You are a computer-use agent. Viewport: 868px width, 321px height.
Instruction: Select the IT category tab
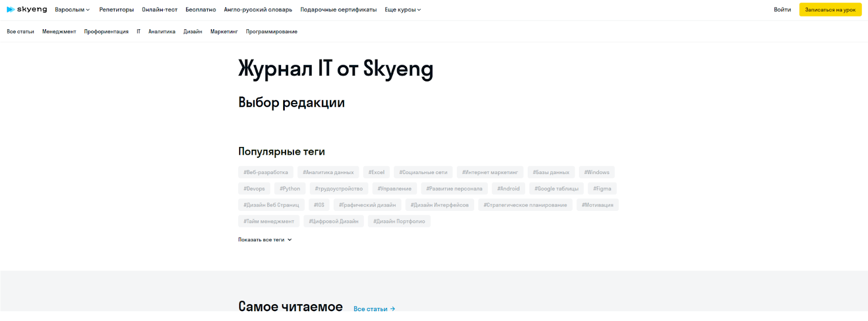click(138, 31)
